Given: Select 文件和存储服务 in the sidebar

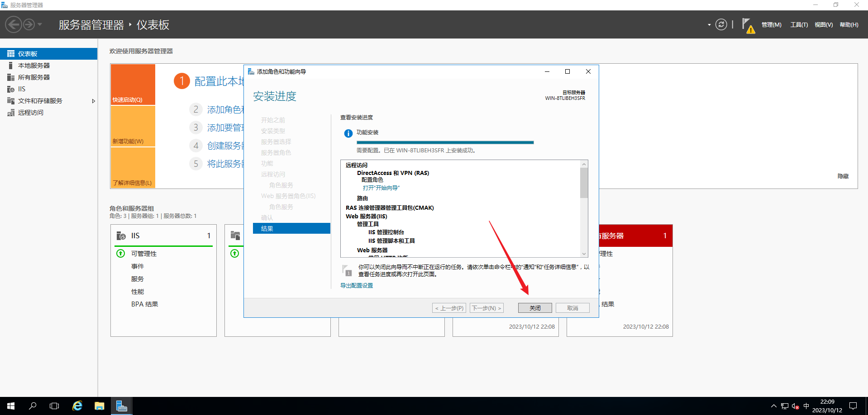Looking at the screenshot, I should (48, 101).
